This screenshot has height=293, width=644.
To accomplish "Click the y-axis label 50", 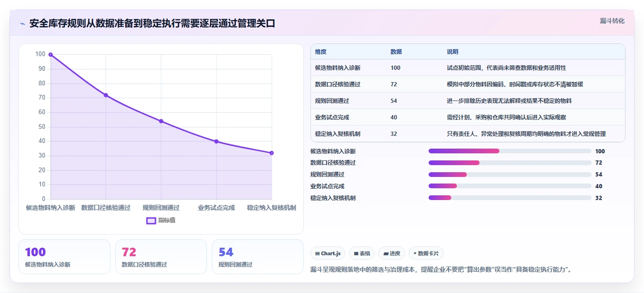I will tap(42, 127).
